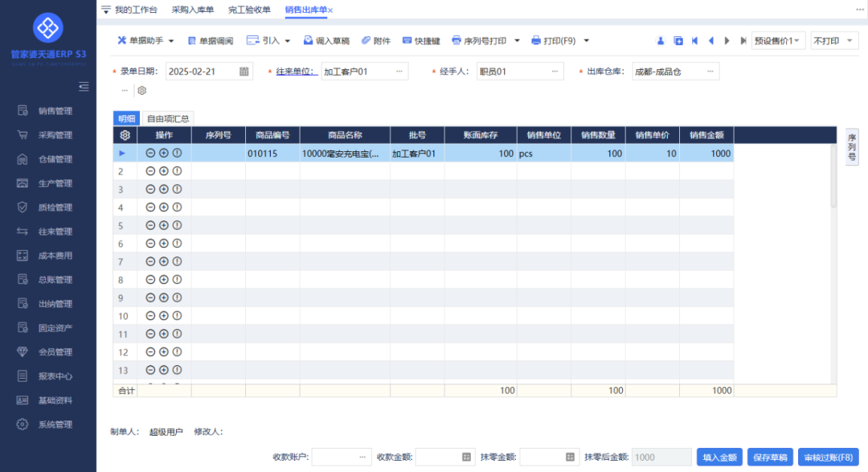The width and height of the screenshot is (868, 472).
Task: Open the table column settings gear
Action: pos(125,135)
